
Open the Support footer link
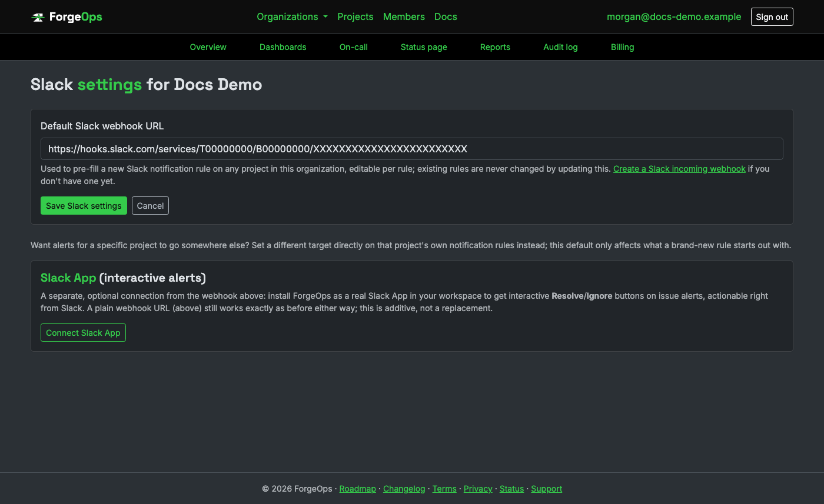pos(546,489)
